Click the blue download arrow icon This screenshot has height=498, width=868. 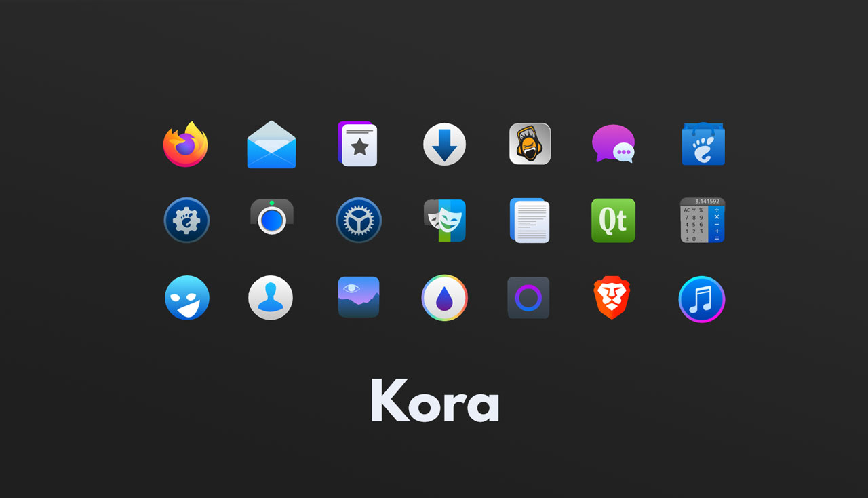click(444, 144)
